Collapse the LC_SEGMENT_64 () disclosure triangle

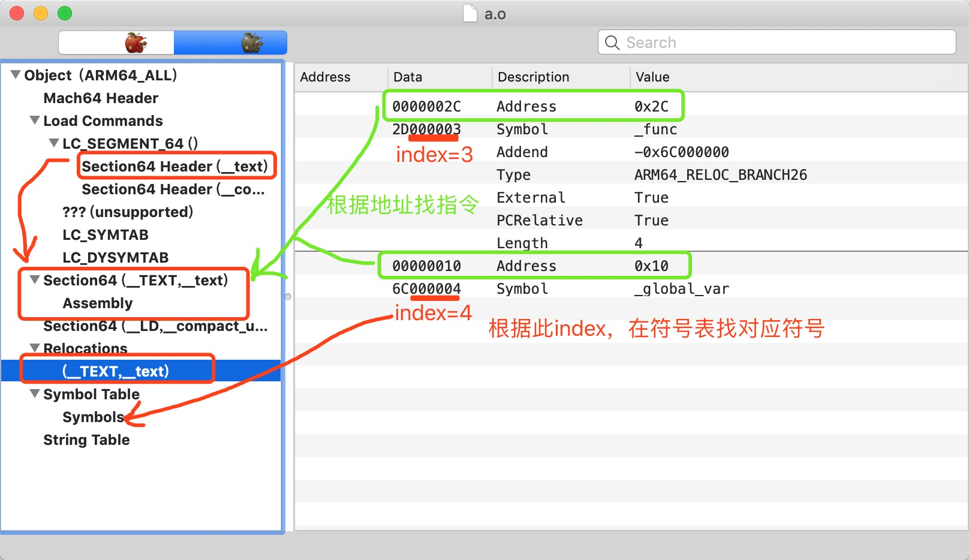[55, 143]
